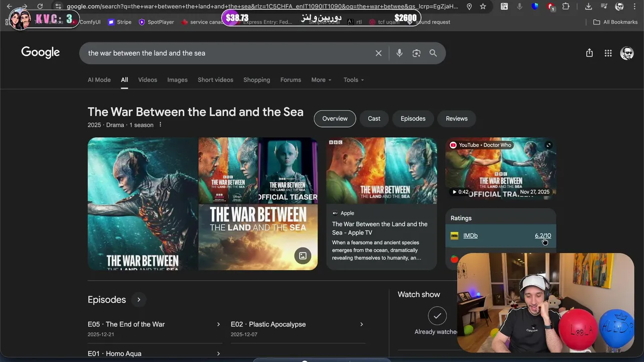Screen dimensions: 644x362
Task: Open the IMDb rating link
Action: point(470,236)
